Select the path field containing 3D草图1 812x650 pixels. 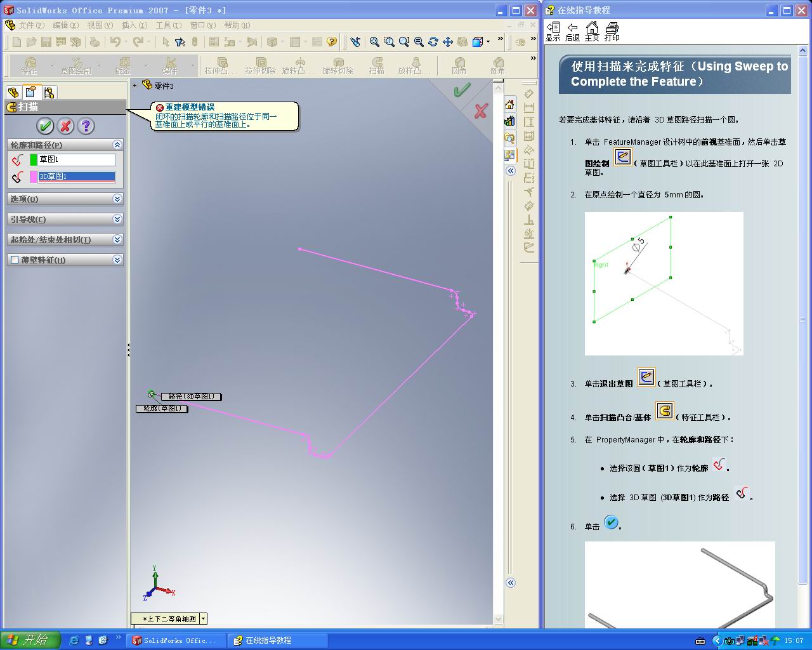(77, 176)
